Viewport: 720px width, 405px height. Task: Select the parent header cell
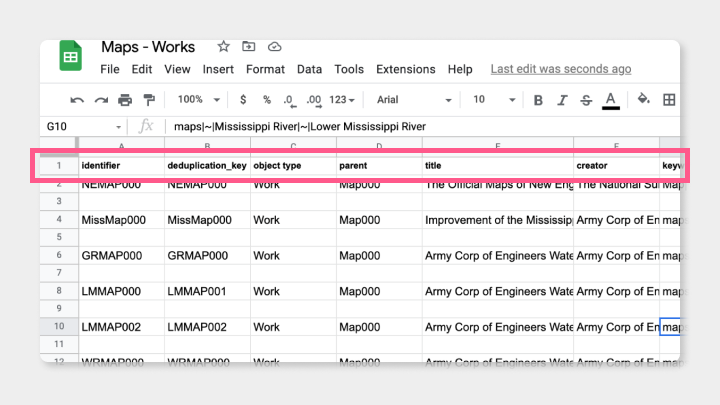(379, 166)
